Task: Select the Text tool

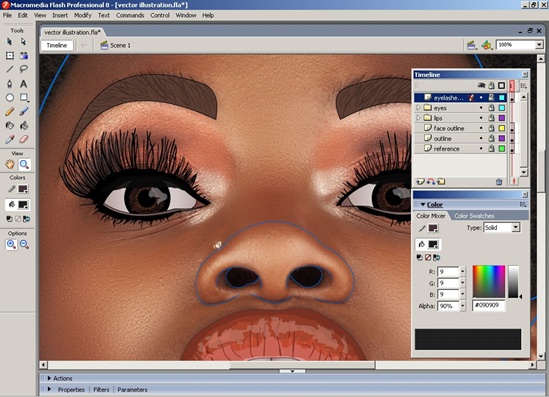Action: (23, 84)
